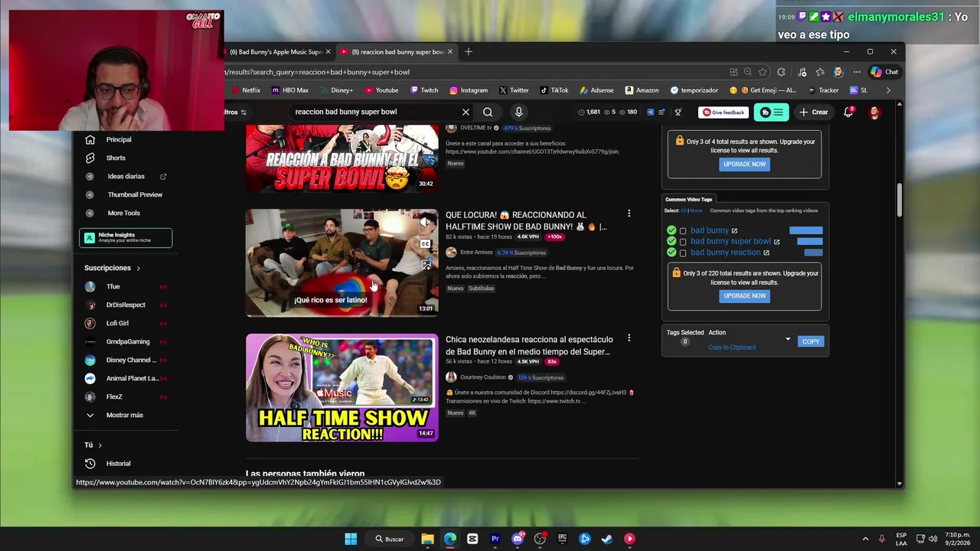Open YouTube notifications bell

848,112
